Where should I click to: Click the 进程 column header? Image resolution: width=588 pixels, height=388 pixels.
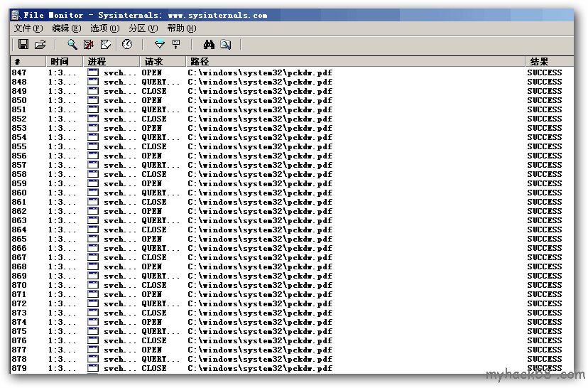pyautogui.click(x=111, y=62)
